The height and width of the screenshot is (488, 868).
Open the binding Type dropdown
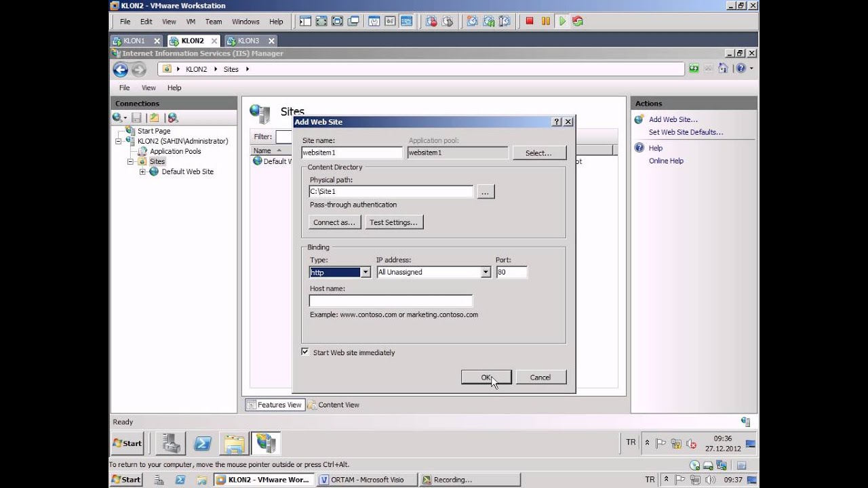(365, 272)
